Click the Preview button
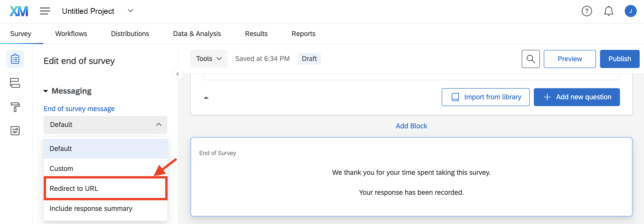 (569, 59)
